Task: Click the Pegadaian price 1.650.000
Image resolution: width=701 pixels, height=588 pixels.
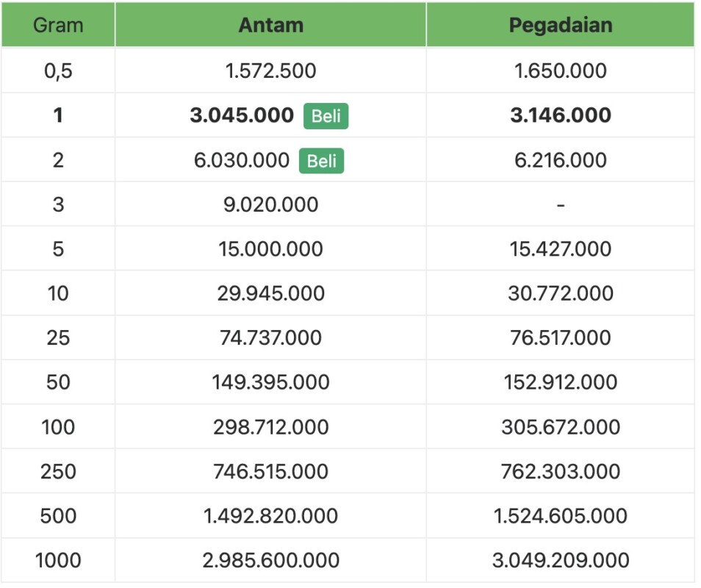Action: pyautogui.click(x=560, y=71)
